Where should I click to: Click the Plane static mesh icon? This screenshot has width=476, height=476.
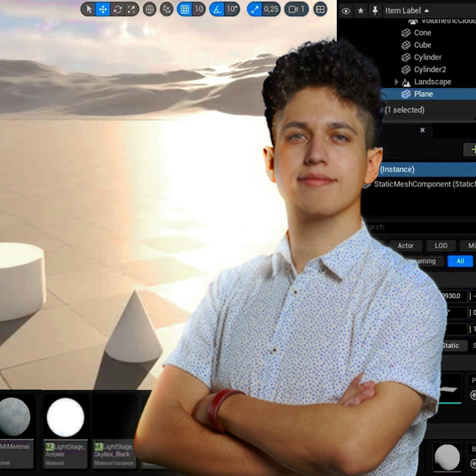[406, 94]
